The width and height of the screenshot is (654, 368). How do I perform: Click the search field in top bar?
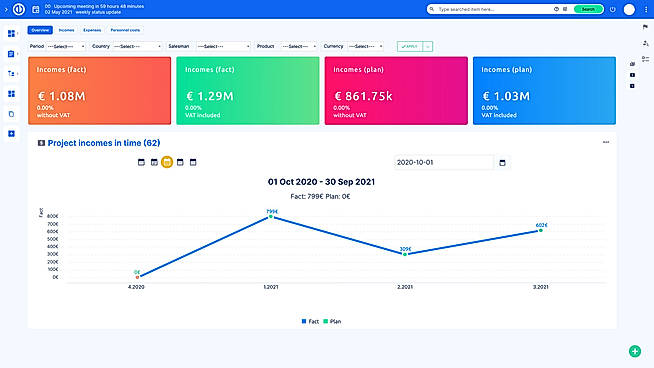click(494, 9)
